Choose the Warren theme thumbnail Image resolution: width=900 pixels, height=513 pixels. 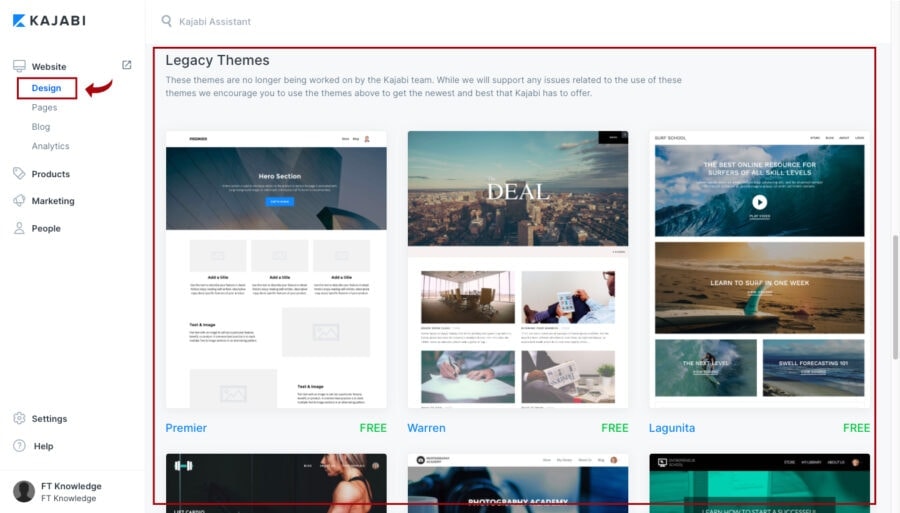click(x=518, y=269)
